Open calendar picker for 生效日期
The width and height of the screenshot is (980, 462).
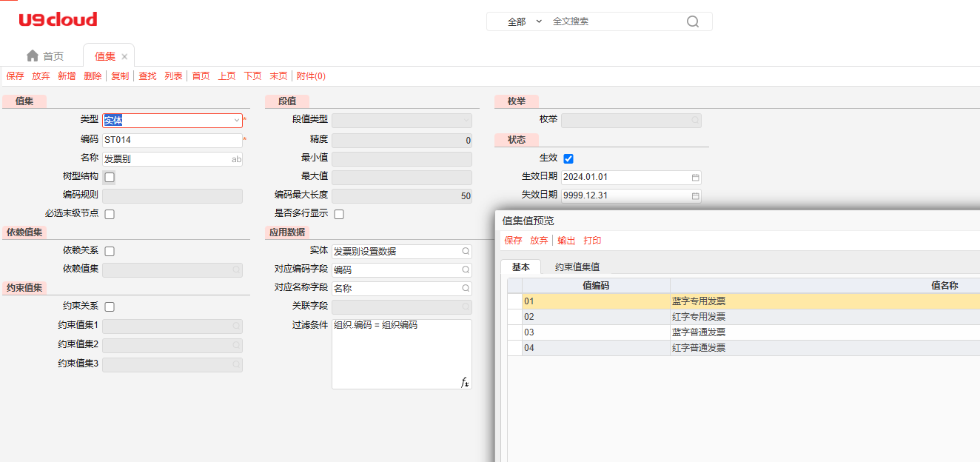695,178
